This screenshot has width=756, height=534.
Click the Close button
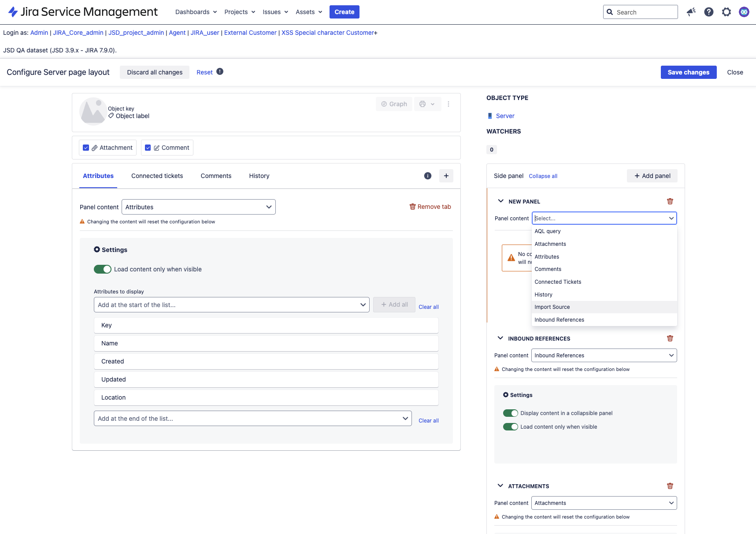point(735,72)
